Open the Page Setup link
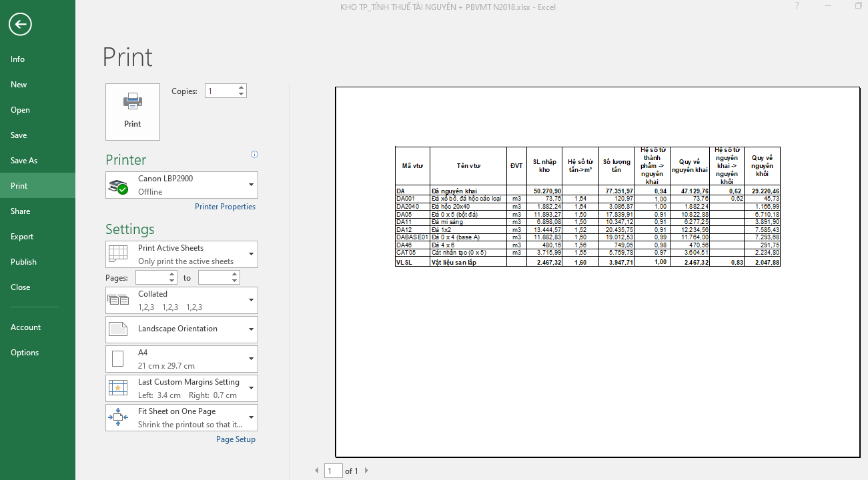Viewport: 868px width, 480px height. 236,439
